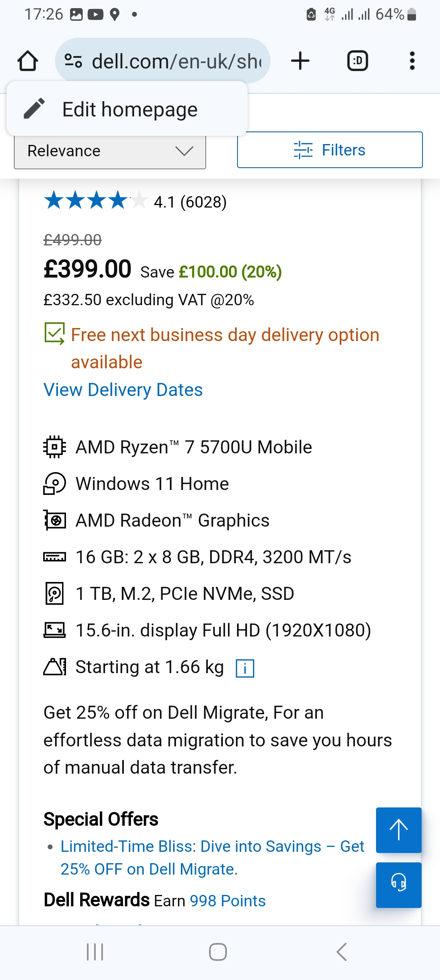The width and height of the screenshot is (440, 980).
Task: Click the star rating 4.1 reviews
Action: click(135, 201)
